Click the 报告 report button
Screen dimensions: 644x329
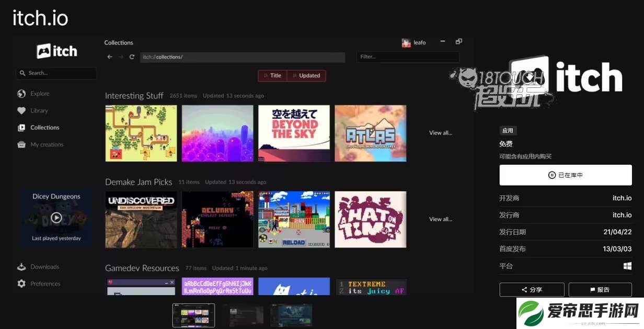coord(600,290)
